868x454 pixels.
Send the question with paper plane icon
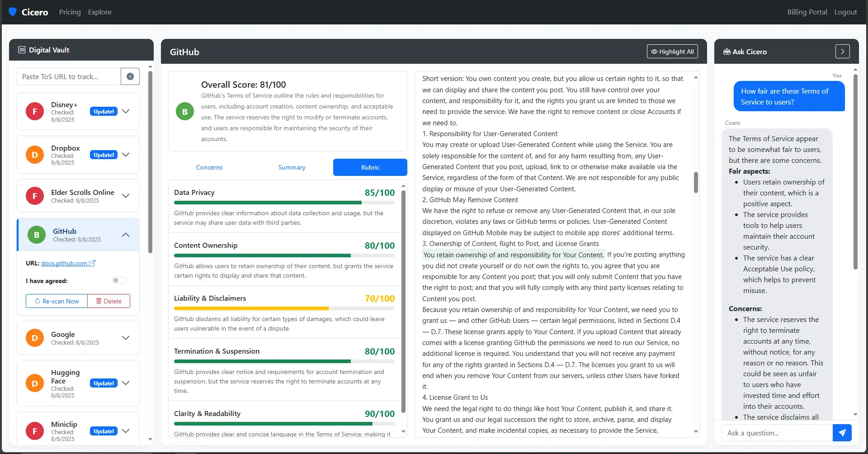(842, 433)
